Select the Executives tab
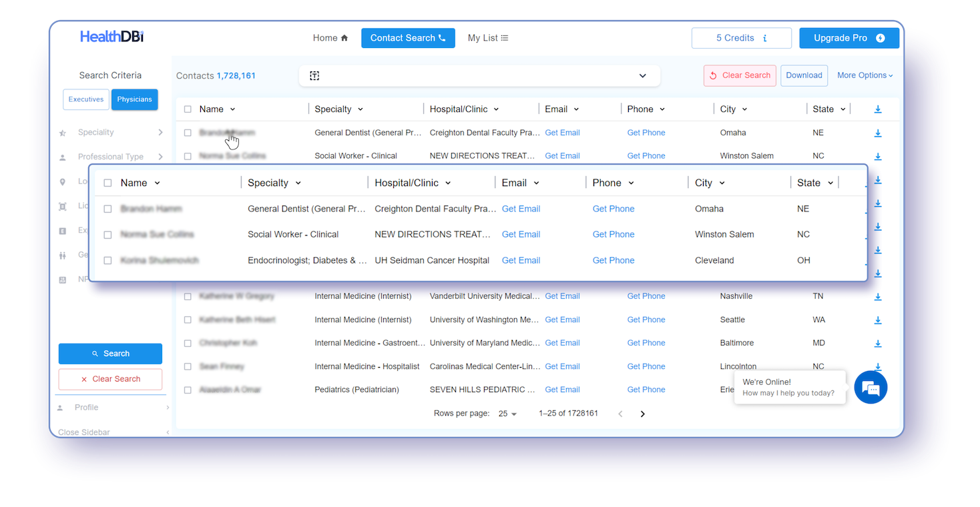The image size is (980, 507). pos(86,99)
